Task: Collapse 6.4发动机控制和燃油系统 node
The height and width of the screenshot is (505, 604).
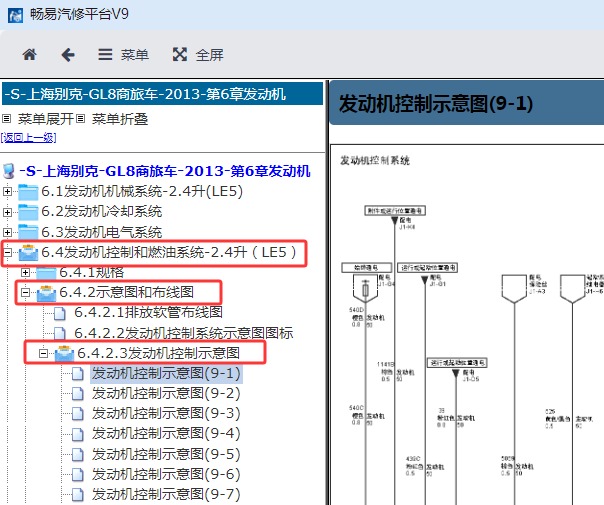Action: click(7, 252)
